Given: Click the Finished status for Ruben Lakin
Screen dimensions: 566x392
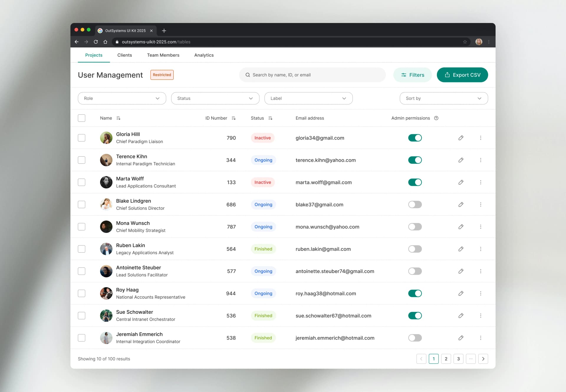Looking at the screenshot, I should [263, 249].
